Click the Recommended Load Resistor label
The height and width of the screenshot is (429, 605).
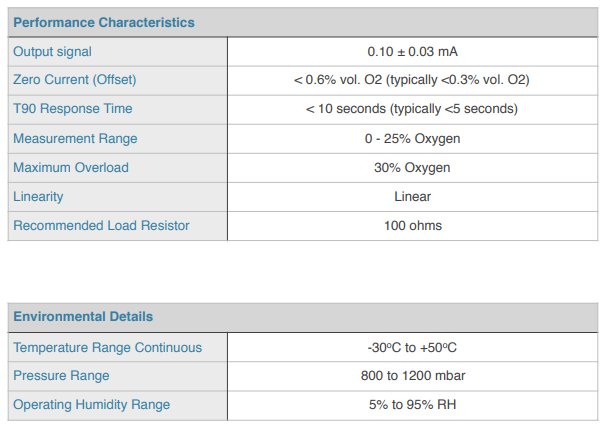pyautogui.click(x=101, y=225)
